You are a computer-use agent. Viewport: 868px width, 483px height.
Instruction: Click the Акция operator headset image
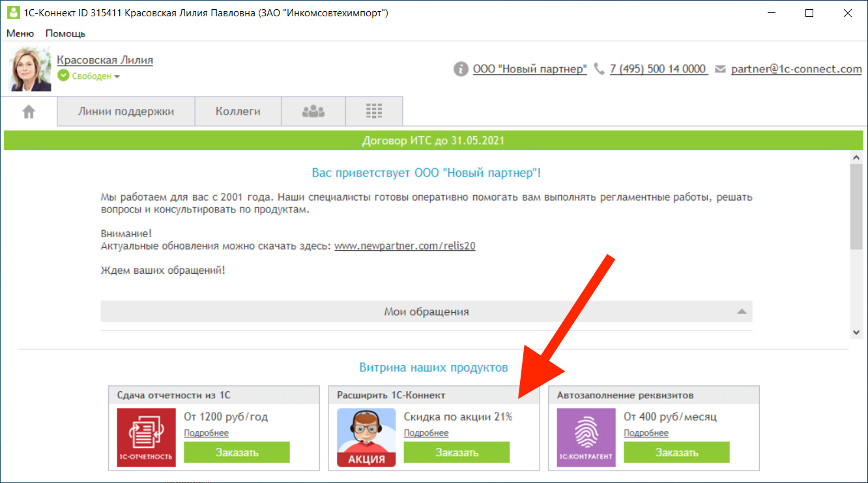[366, 437]
